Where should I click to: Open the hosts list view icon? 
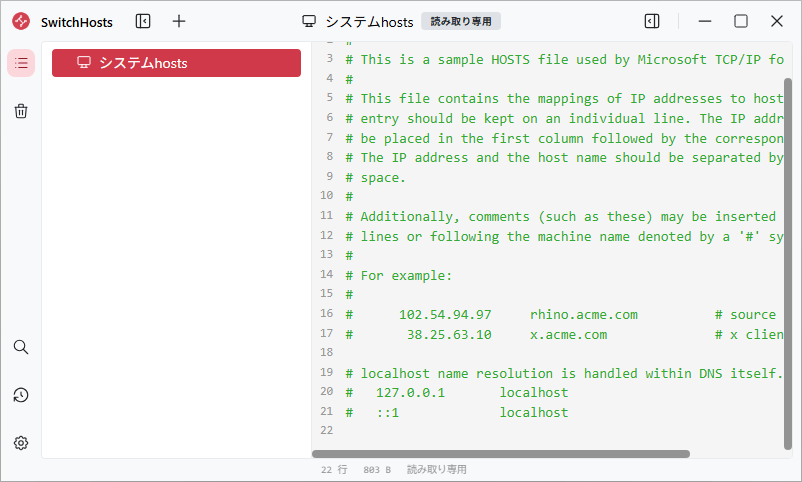(21, 63)
